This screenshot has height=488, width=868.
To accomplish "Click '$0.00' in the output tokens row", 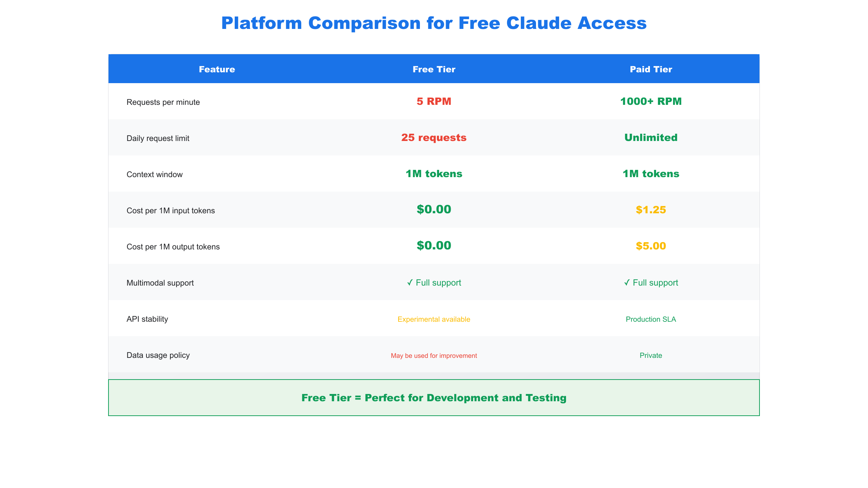I will click(x=434, y=245).
